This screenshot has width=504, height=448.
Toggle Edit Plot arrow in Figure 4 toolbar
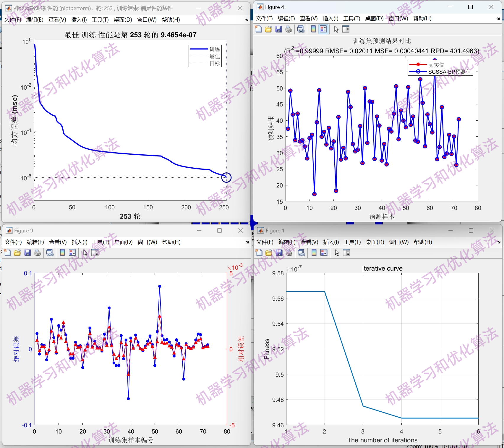click(336, 29)
